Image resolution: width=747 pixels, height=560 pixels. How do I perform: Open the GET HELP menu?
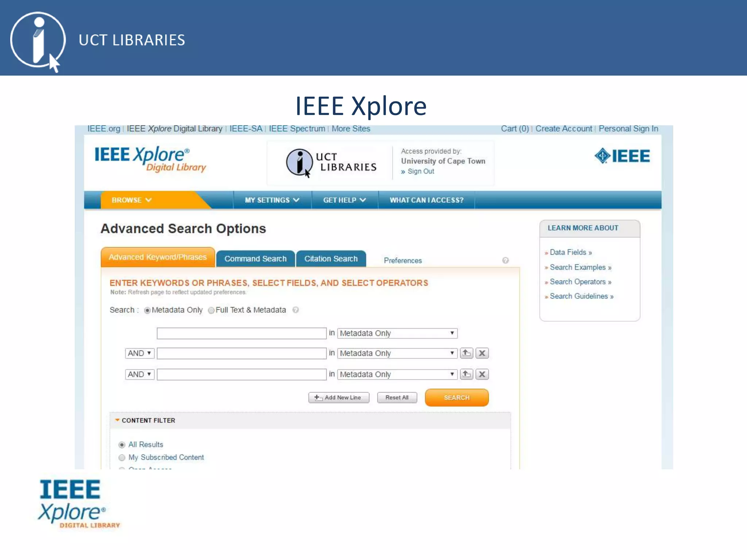tap(344, 200)
